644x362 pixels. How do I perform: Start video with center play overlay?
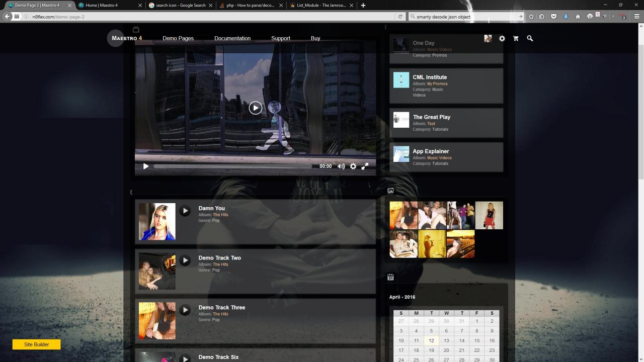pos(256,108)
